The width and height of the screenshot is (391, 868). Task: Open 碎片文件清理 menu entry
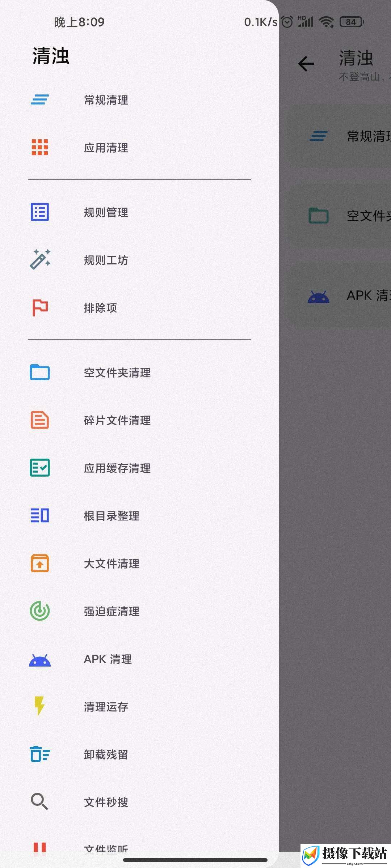pos(139,420)
